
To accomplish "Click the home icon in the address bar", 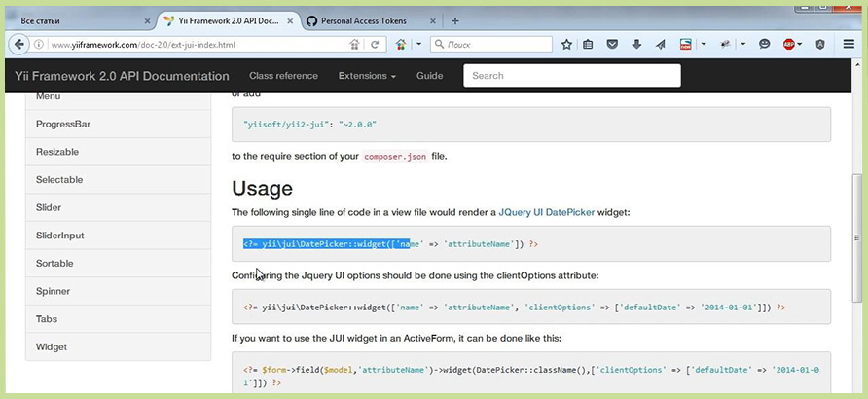I will [x=355, y=45].
